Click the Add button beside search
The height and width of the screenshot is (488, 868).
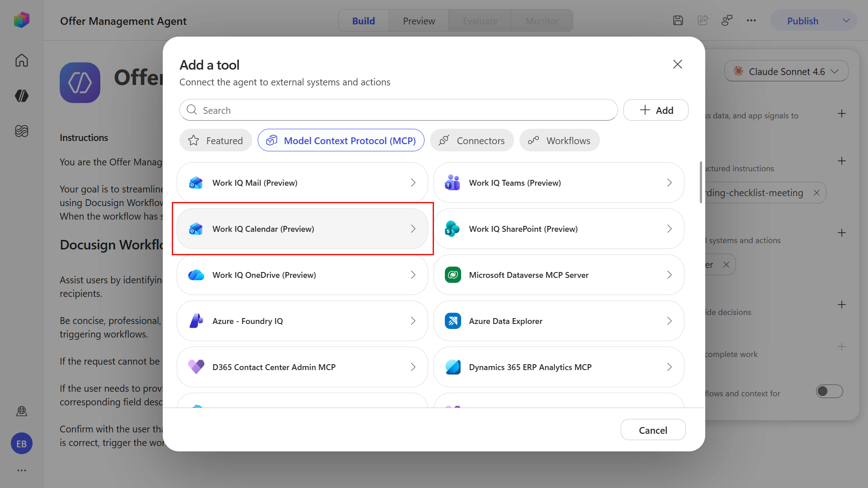click(x=656, y=110)
